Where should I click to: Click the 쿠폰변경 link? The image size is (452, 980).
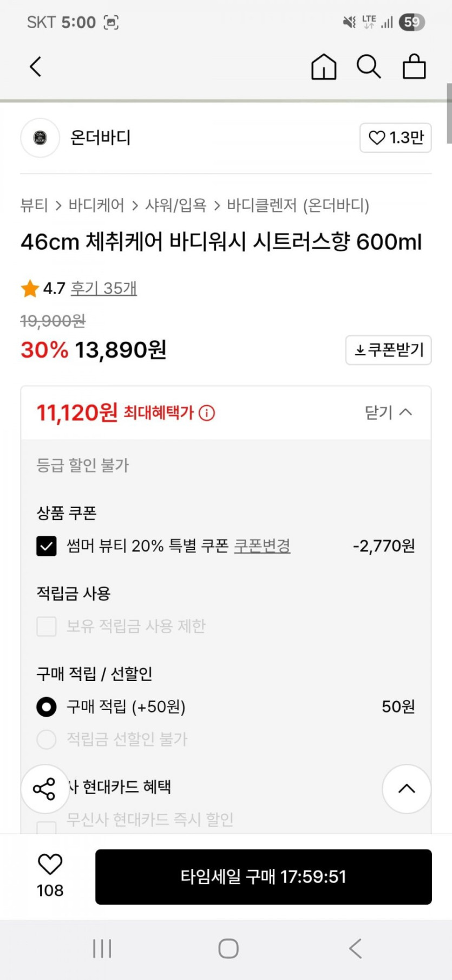point(262,546)
